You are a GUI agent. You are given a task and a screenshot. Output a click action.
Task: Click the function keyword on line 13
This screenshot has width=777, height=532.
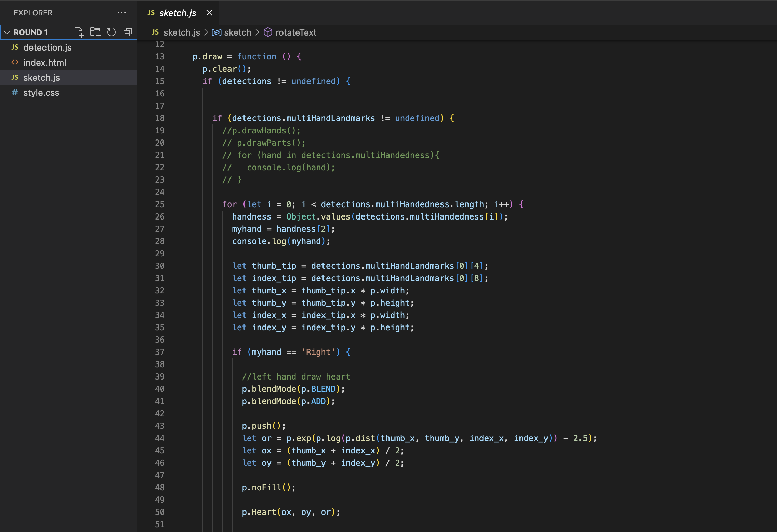click(257, 57)
